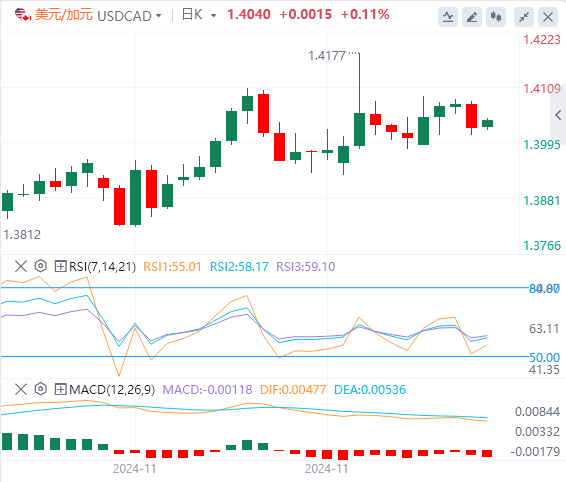Select the RSI(7,14,21) indicator label

(x=103, y=266)
